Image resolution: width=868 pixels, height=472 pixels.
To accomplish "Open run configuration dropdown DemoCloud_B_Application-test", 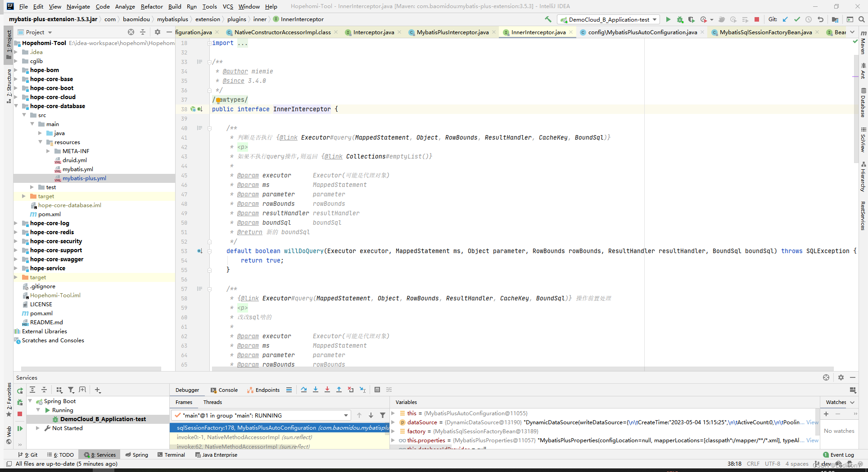I will (x=608, y=19).
